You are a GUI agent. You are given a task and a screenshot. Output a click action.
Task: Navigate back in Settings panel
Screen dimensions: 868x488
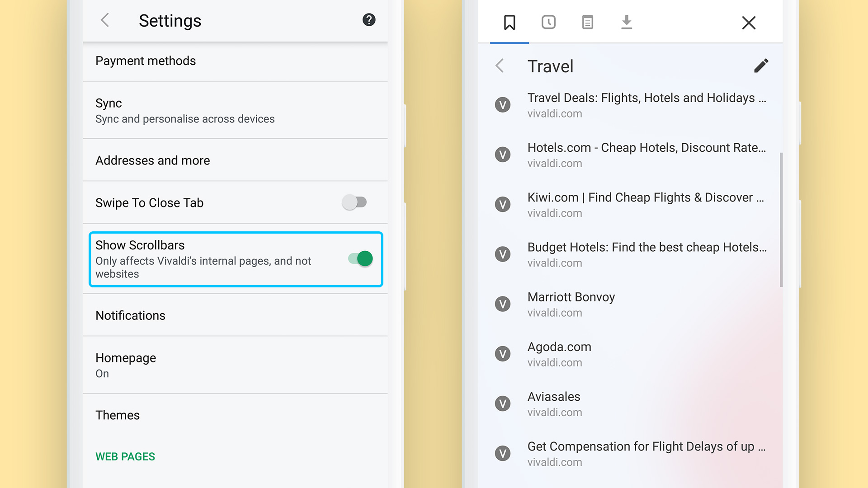pos(105,20)
